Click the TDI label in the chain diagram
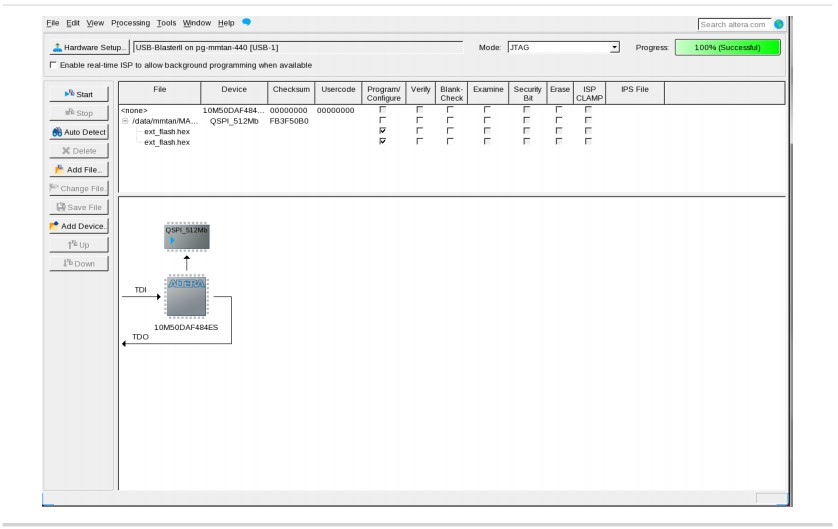 (x=141, y=290)
